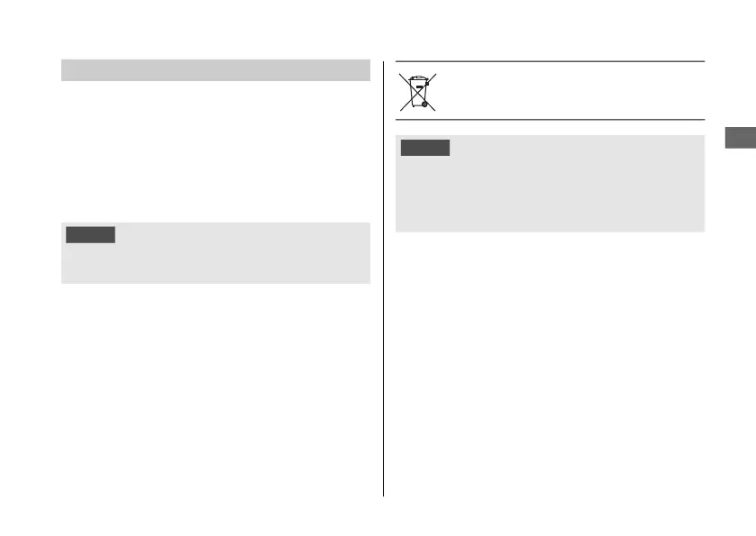Click the horizontal rule below the bin icon
The height and width of the screenshot is (536, 756).
click(550, 119)
